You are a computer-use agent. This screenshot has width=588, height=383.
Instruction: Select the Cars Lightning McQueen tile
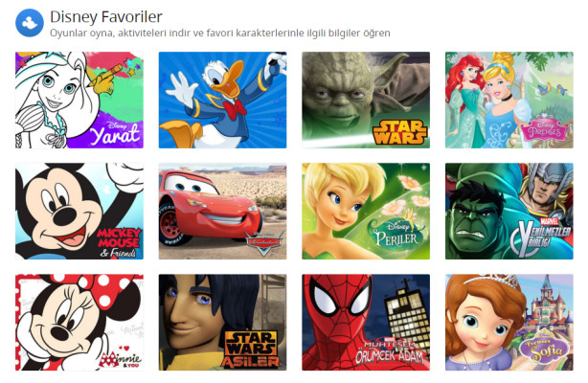222,212
